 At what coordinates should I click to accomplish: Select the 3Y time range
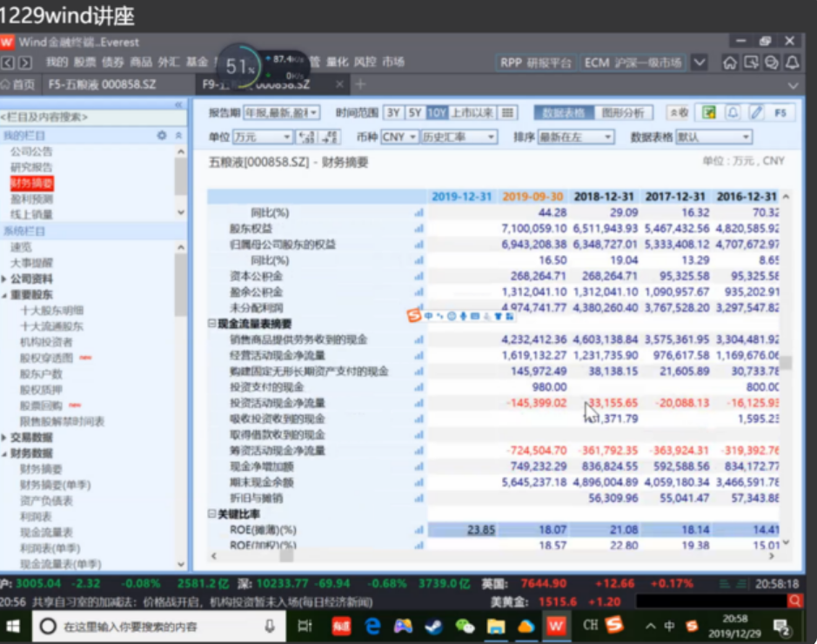coord(393,112)
